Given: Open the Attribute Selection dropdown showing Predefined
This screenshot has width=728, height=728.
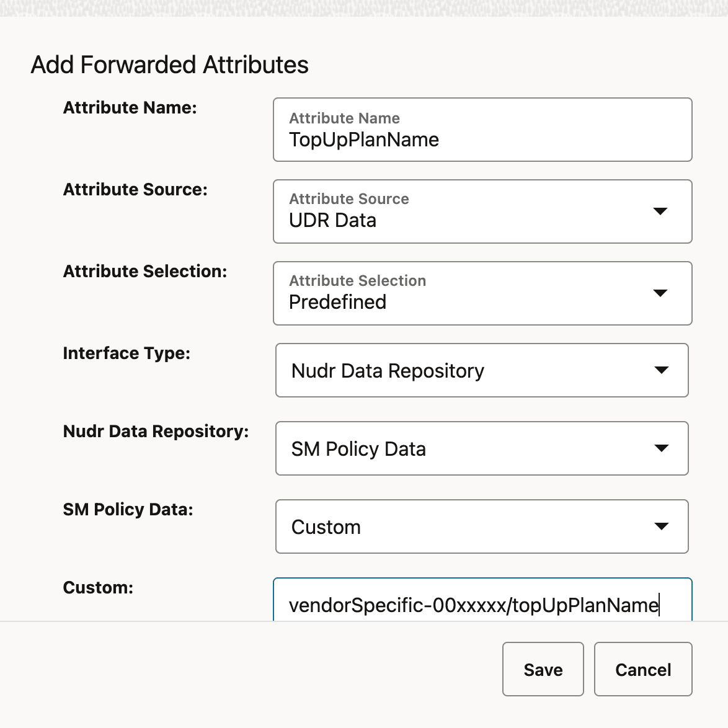Looking at the screenshot, I should click(482, 293).
